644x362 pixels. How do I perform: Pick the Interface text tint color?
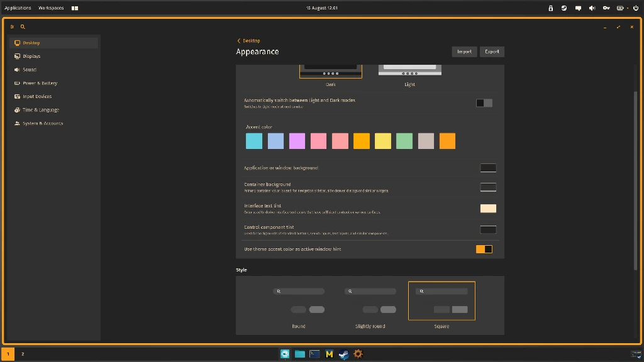(488, 209)
